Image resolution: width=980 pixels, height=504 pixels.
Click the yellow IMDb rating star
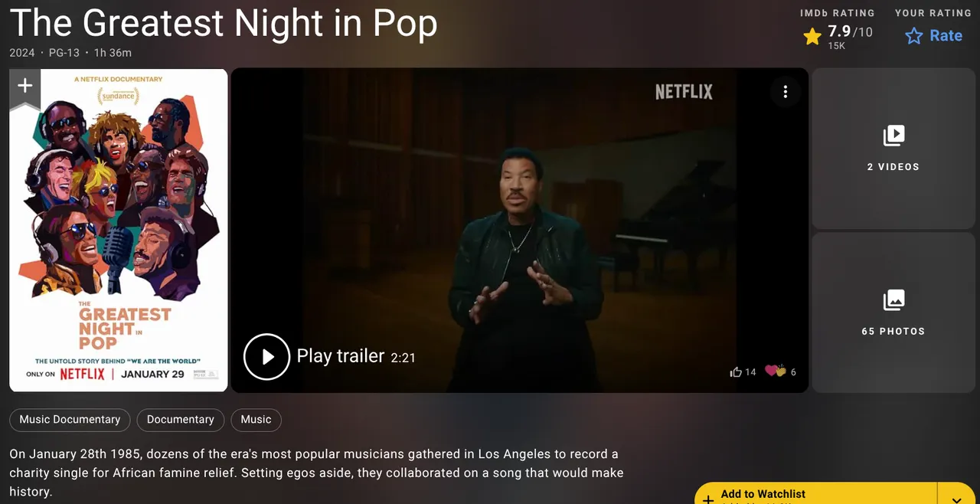click(x=812, y=36)
